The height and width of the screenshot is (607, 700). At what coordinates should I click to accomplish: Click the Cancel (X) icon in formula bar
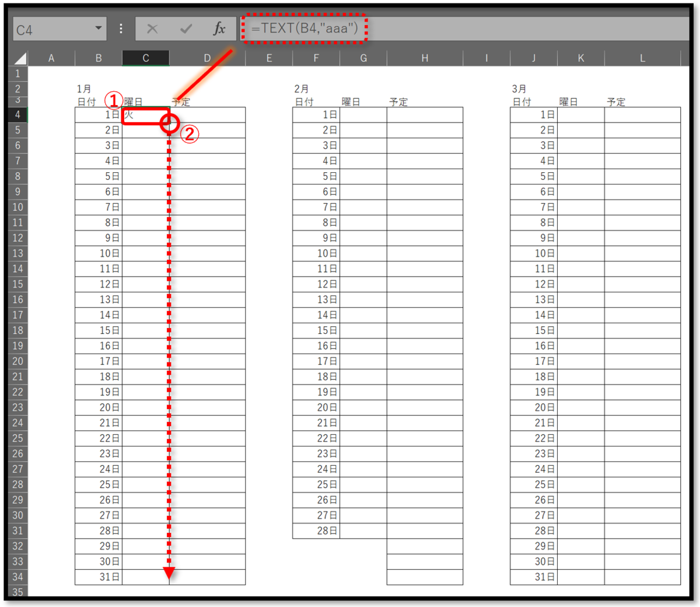click(x=152, y=29)
